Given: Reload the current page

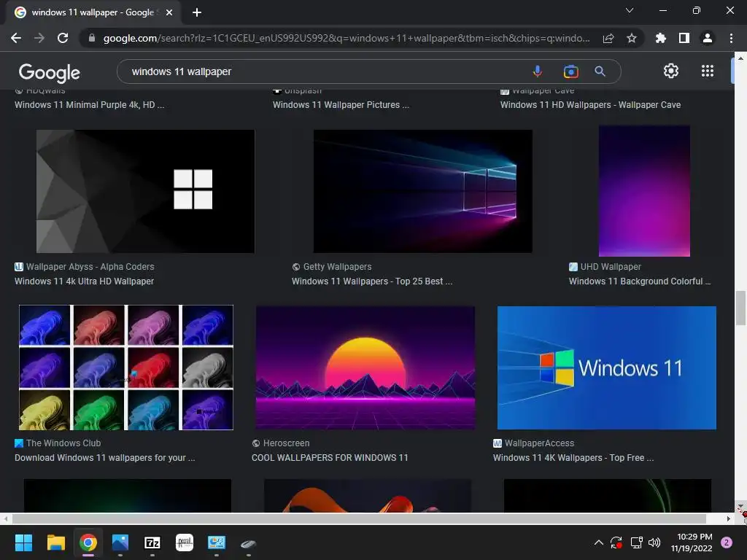Looking at the screenshot, I should [x=63, y=38].
